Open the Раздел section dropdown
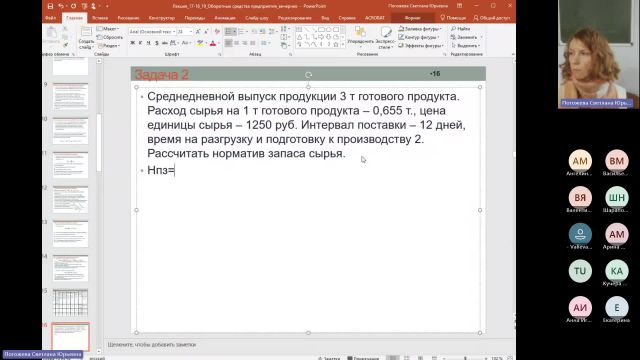 click(109, 46)
